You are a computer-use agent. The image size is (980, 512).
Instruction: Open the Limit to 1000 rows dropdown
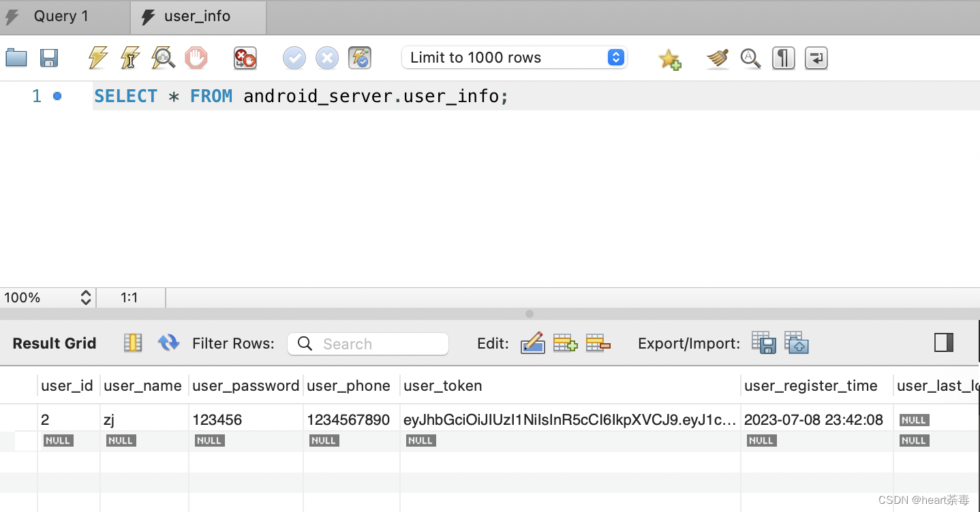pyautogui.click(x=615, y=58)
